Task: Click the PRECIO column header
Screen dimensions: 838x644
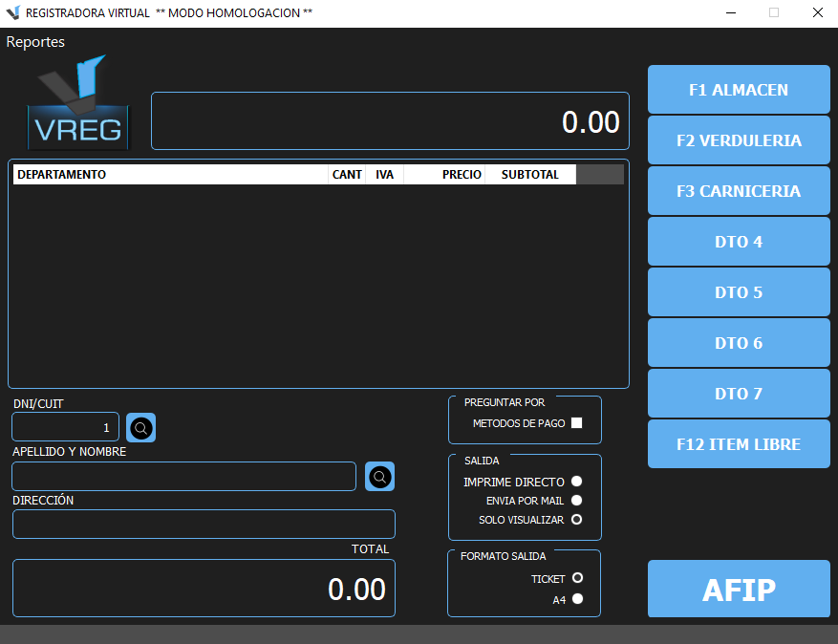Action: pos(444,174)
